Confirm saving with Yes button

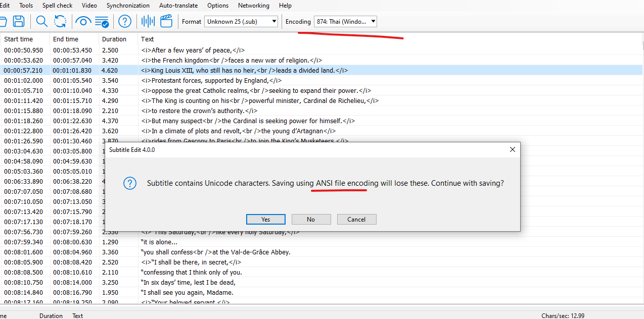265,219
